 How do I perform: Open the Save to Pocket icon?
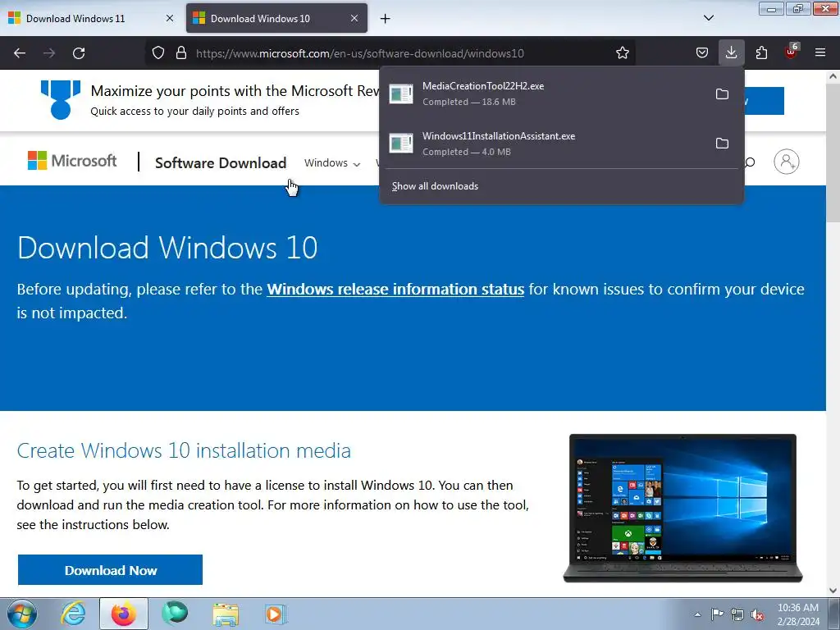[702, 53]
